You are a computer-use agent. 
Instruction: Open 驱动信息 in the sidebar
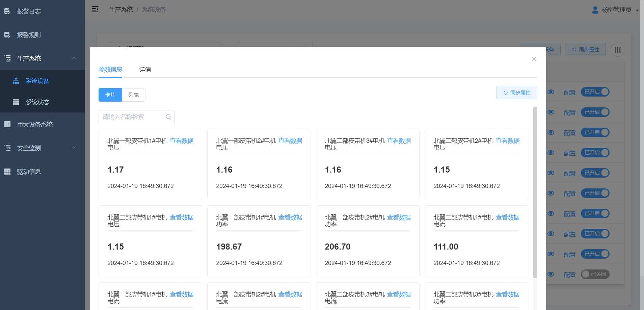(x=42, y=172)
